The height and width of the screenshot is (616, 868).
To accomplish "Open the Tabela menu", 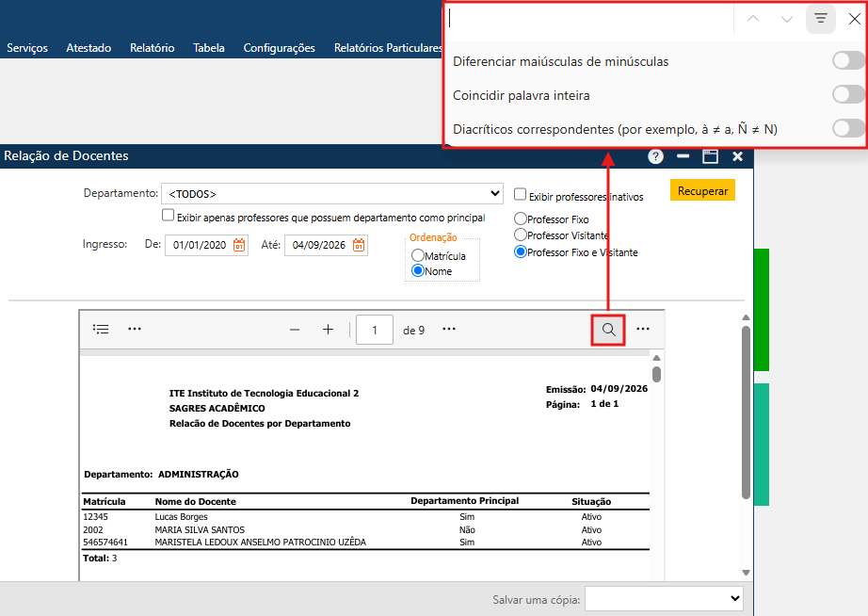I will point(209,48).
